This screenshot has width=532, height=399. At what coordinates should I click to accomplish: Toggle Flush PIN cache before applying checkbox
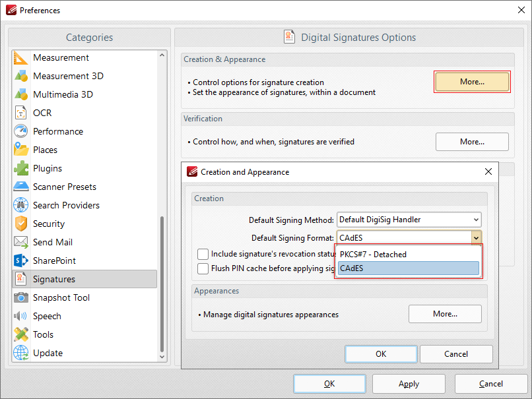point(203,268)
